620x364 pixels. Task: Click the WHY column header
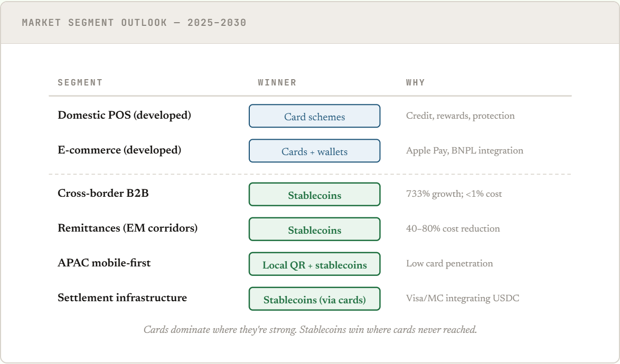[415, 82]
